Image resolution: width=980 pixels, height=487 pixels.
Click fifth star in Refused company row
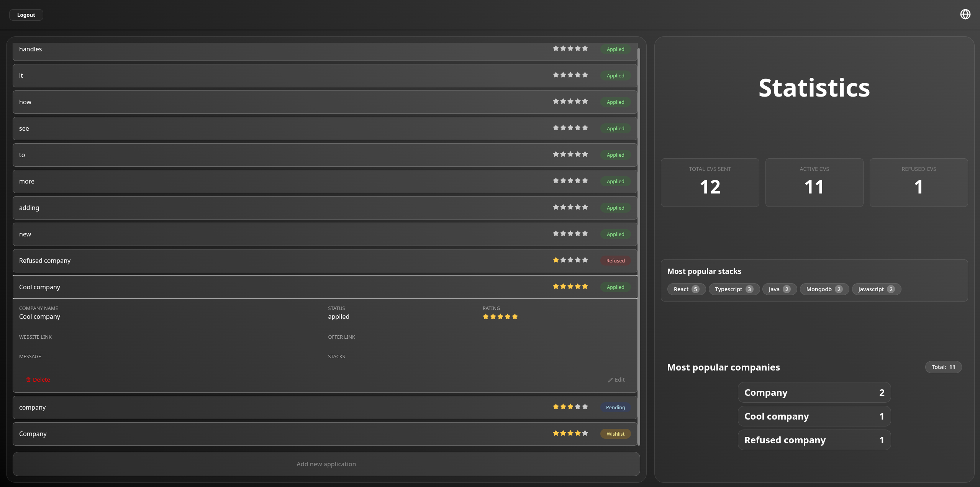[x=585, y=260]
